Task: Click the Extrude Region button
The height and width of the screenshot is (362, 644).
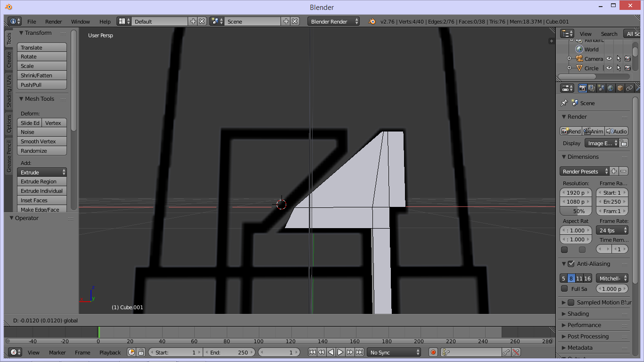Action: coord(42,181)
